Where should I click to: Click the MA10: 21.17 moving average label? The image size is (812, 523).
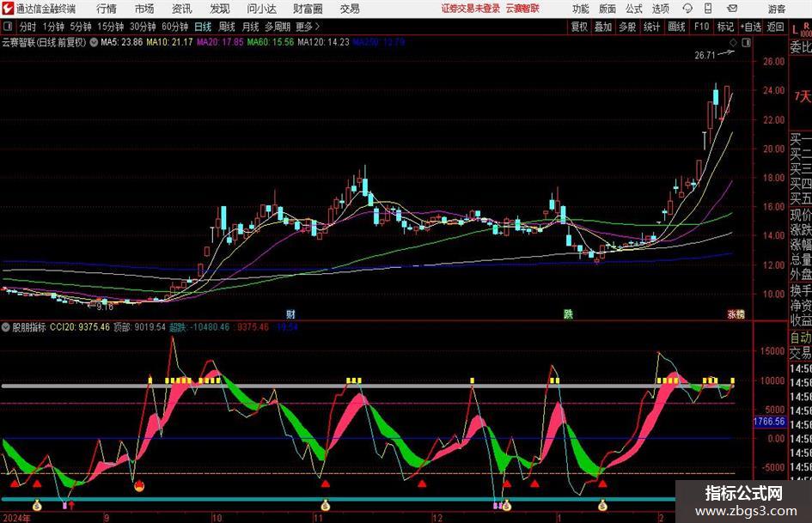(x=169, y=42)
